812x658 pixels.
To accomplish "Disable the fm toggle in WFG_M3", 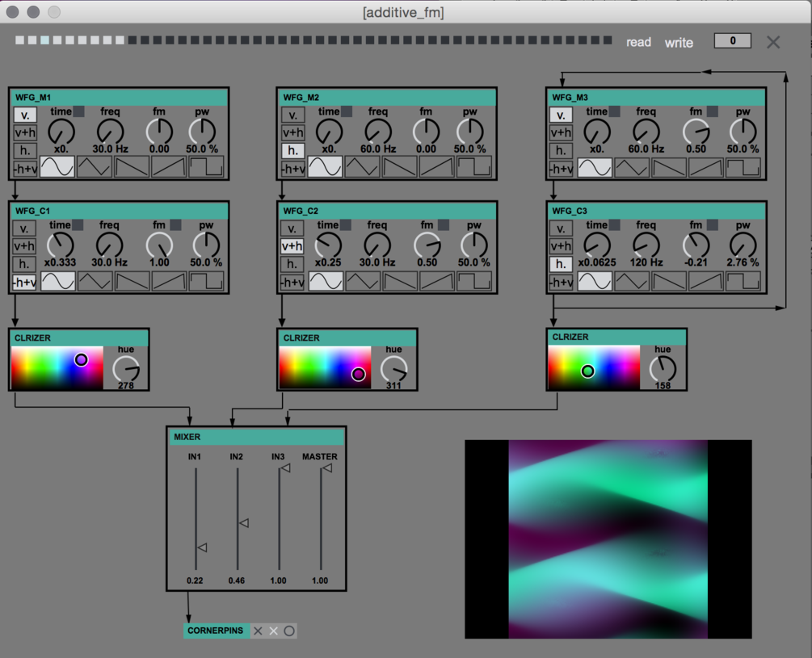I will (713, 111).
